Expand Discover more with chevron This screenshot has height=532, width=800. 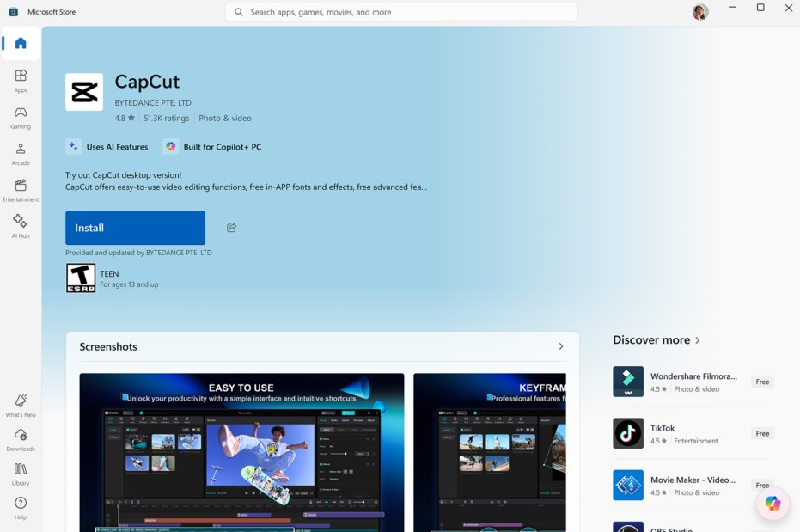pyautogui.click(x=698, y=340)
